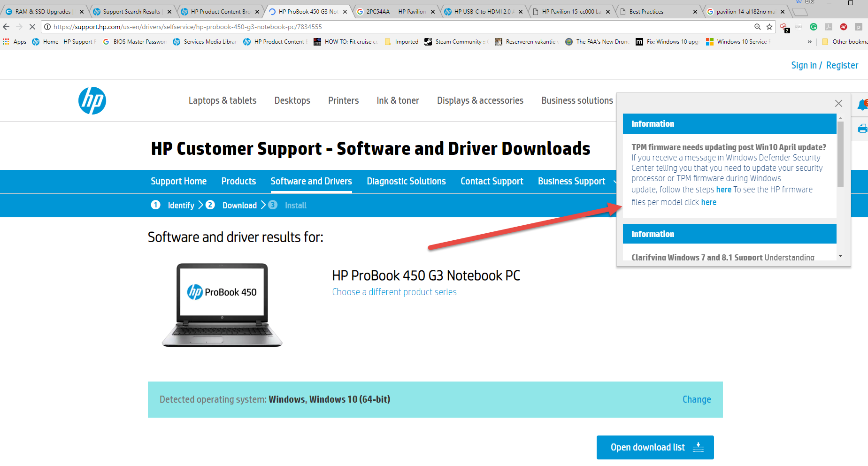
Task: Open Other bookmarks folder
Action: click(x=845, y=42)
